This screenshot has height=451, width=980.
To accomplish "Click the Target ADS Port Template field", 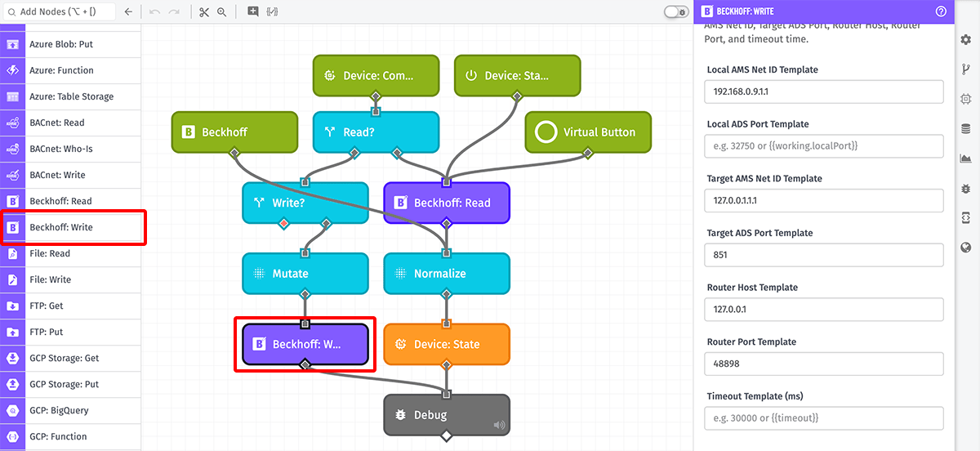I will tap(823, 255).
